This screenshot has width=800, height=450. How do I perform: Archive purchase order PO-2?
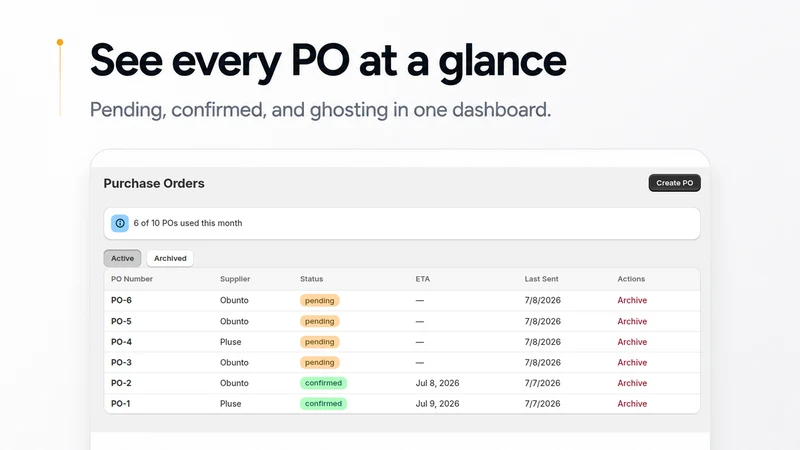[632, 383]
